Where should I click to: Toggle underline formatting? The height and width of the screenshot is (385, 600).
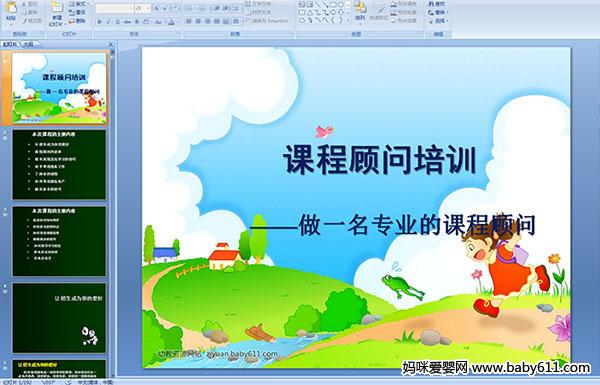(118, 22)
